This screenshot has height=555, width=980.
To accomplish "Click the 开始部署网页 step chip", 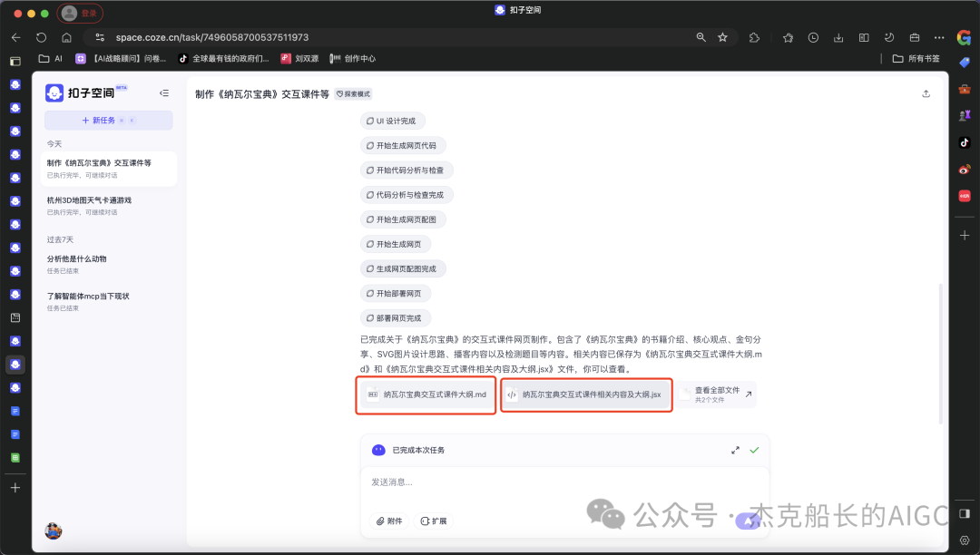I will 396,294.
